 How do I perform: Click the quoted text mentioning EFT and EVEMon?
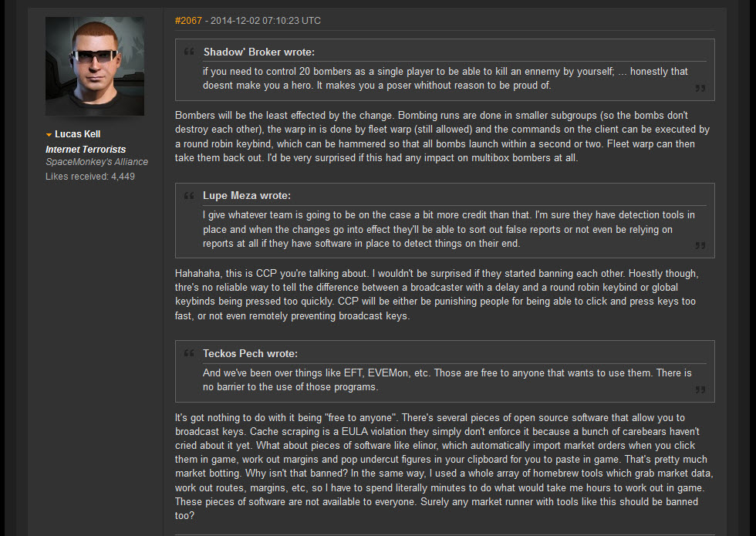[x=447, y=379]
